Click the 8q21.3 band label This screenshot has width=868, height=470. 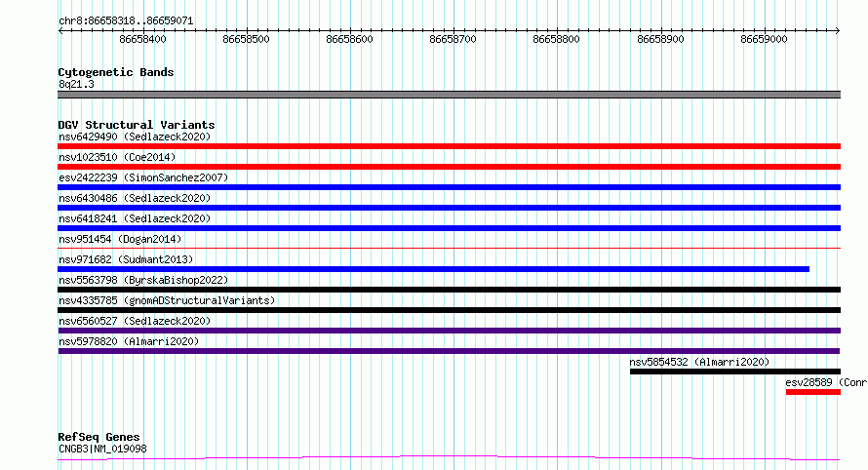pos(76,84)
